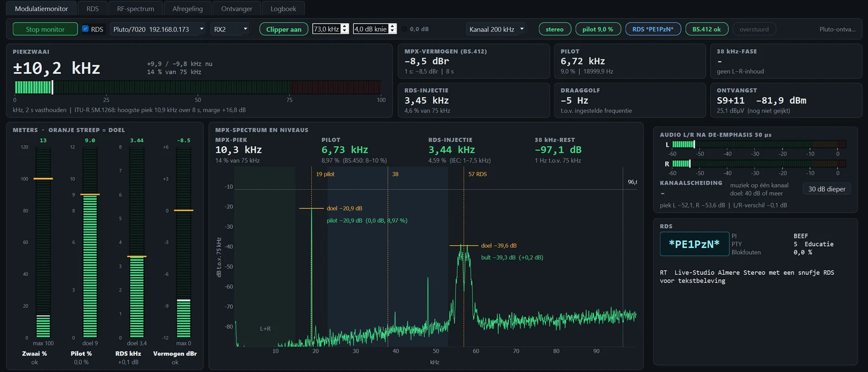Click into the 73,0 kHz clipper field

pos(327,29)
